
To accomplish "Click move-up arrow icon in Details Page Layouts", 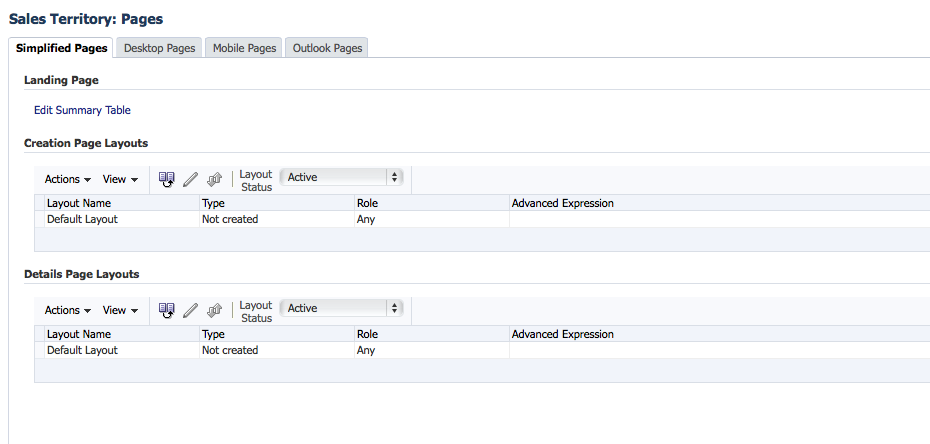I will pyautogui.click(x=214, y=310).
